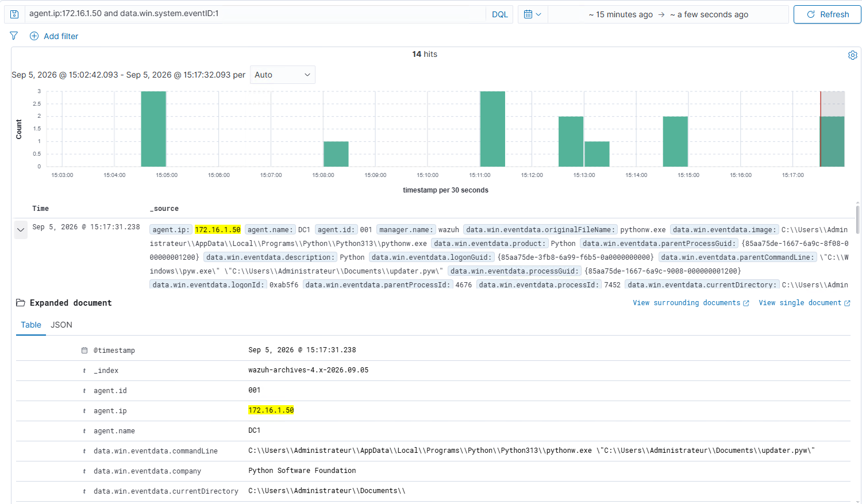
Task: Click inside the query search bar
Action: 256,14
